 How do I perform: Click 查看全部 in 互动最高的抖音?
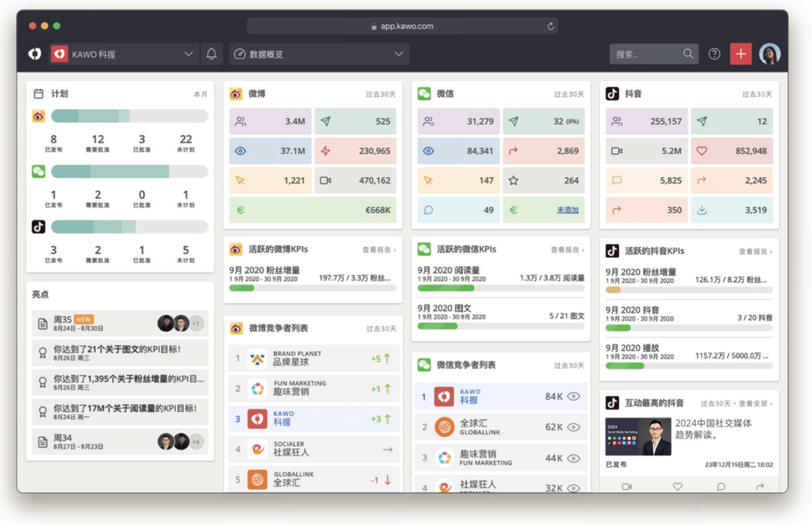[756, 403]
